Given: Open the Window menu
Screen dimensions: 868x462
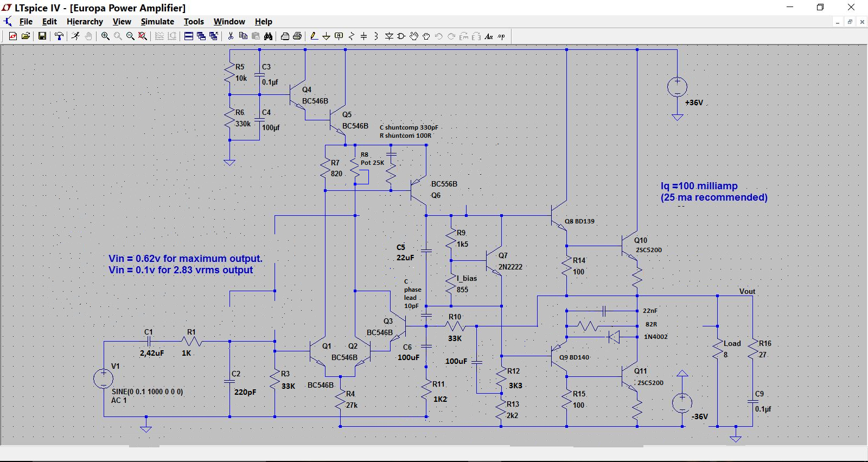Looking at the screenshot, I should tap(229, 22).
